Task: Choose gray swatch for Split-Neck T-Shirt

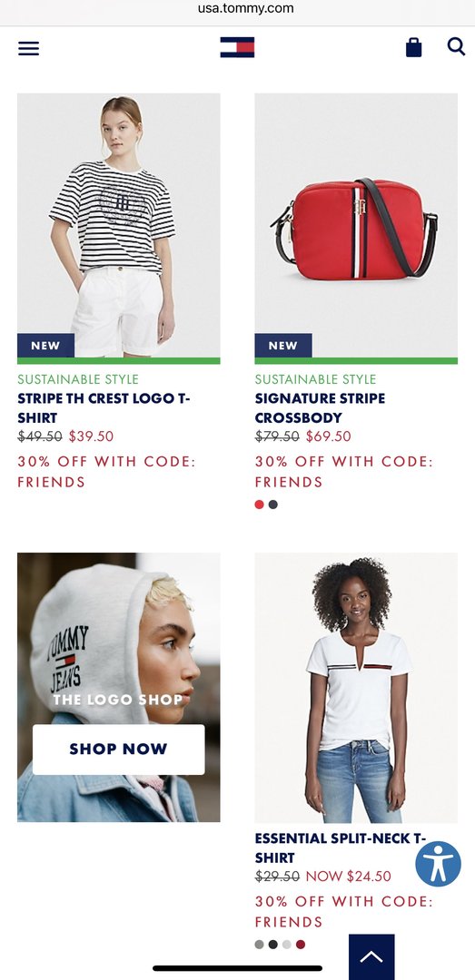Action: pos(259,945)
